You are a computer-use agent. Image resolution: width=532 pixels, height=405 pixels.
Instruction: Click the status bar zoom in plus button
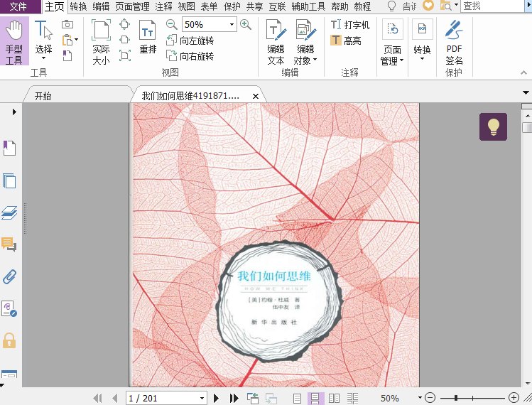click(514, 397)
